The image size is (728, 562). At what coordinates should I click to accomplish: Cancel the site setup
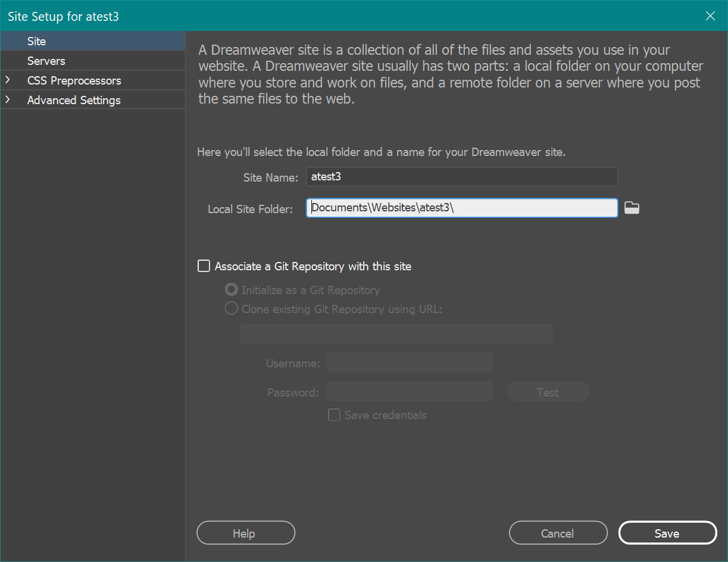point(558,533)
